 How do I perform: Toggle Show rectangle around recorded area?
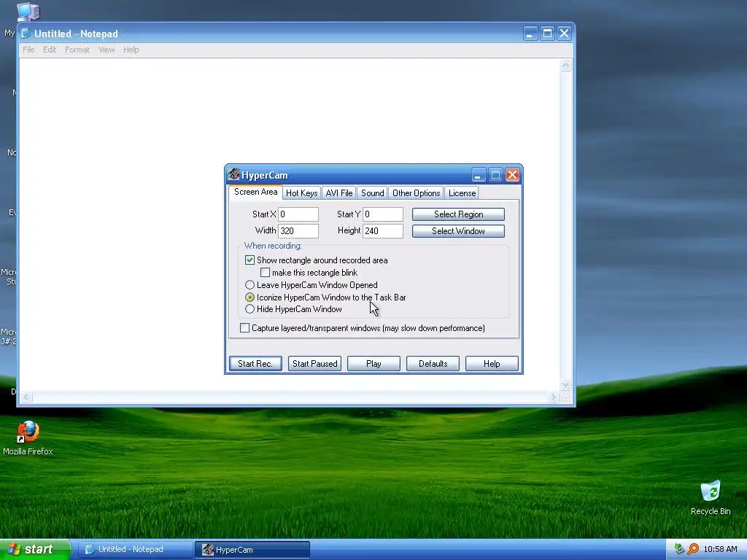(x=249, y=260)
